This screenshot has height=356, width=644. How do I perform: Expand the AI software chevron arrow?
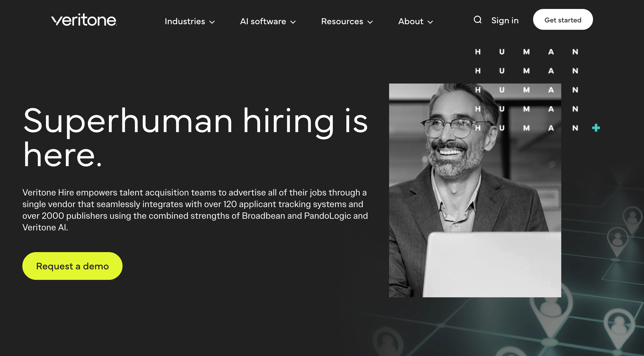click(293, 22)
